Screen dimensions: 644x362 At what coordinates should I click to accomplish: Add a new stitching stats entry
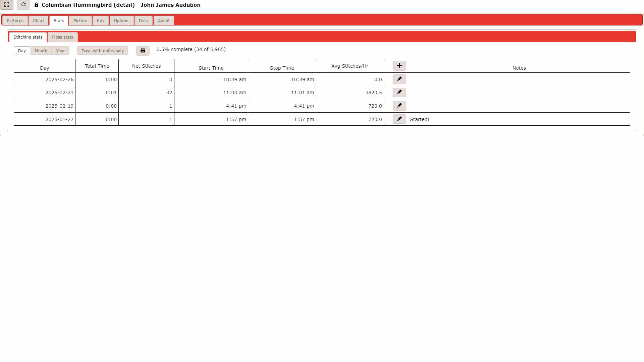(x=399, y=66)
